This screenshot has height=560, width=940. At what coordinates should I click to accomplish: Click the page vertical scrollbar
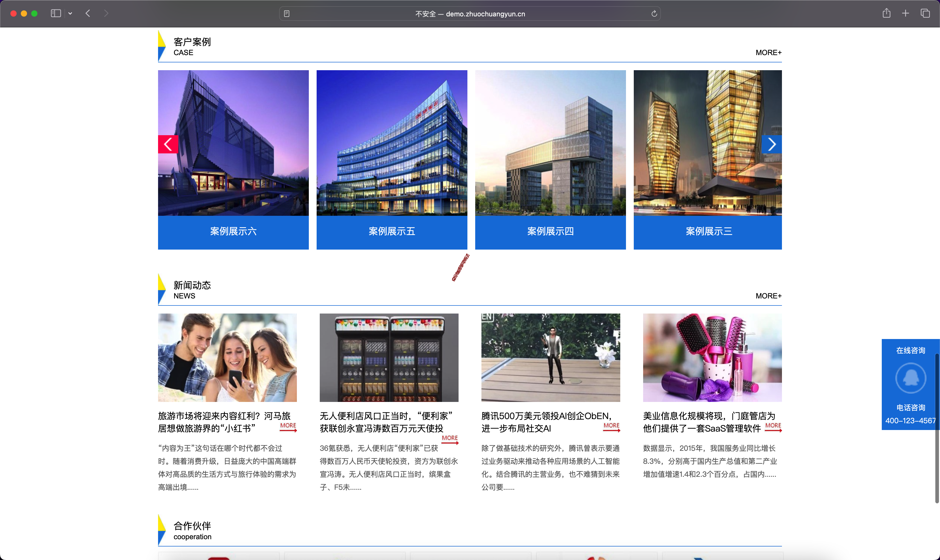click(x=937, y=428)
